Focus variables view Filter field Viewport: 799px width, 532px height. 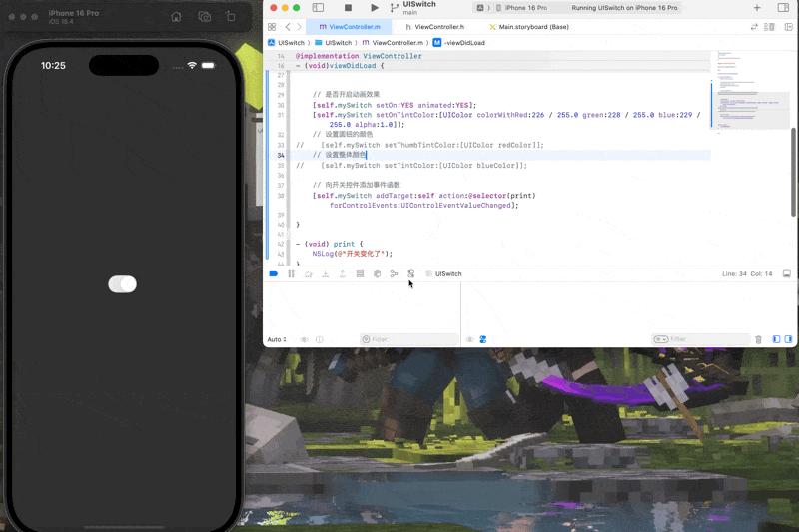408,339
